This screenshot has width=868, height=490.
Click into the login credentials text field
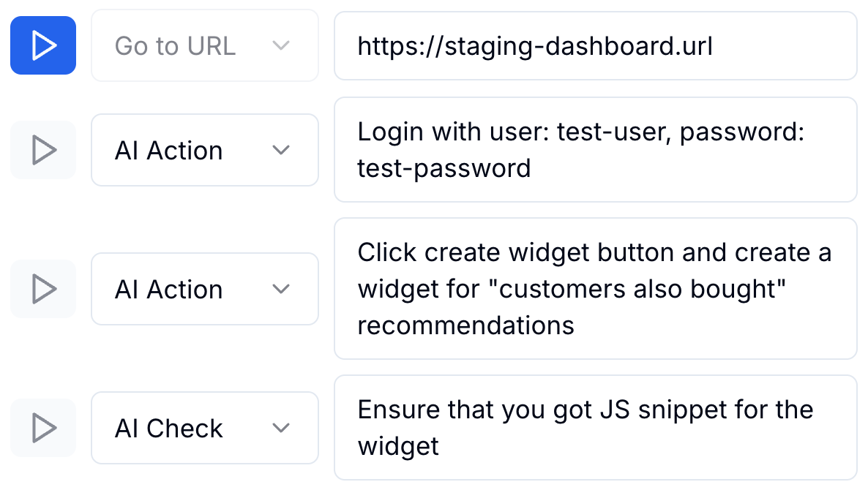tap(594, 150)
